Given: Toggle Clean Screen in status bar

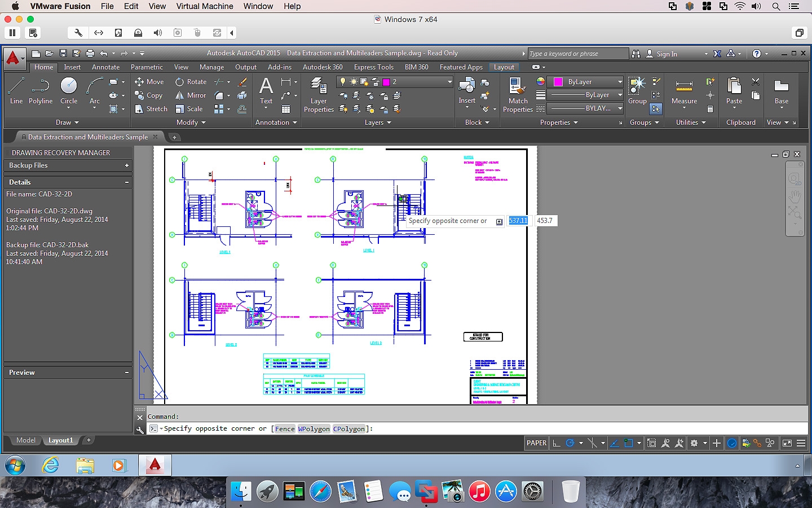Looking at the screenshot, I should tap(787, 443).
